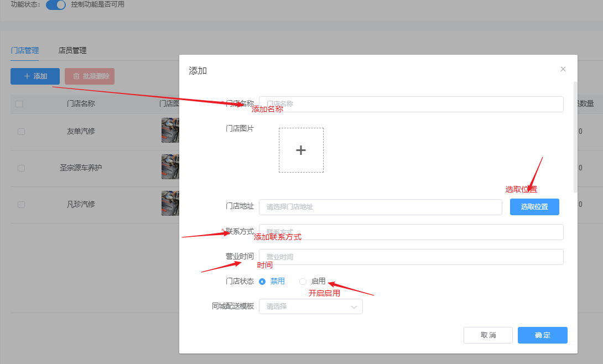Click the 营业时间 input field

pos(411,257)
